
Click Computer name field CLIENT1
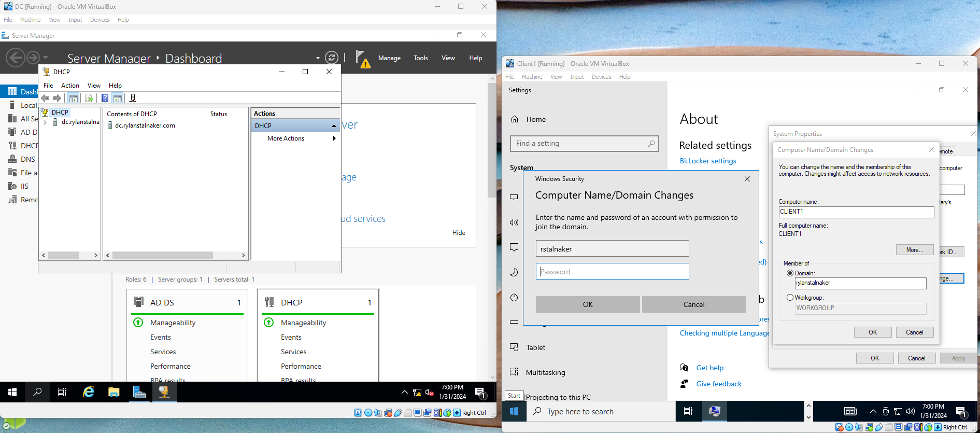pos(856,212)
